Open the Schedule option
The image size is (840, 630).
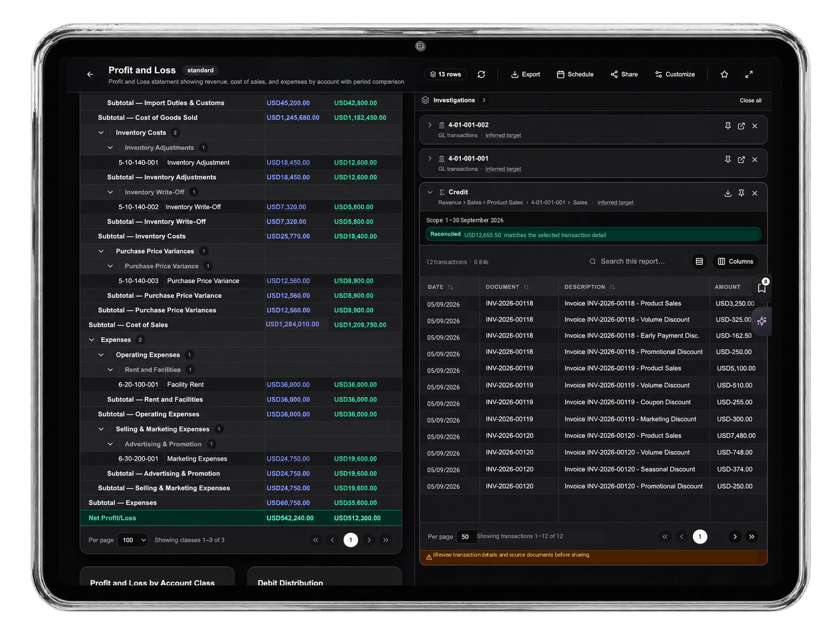pyautogui.click(x=575, y=75)
